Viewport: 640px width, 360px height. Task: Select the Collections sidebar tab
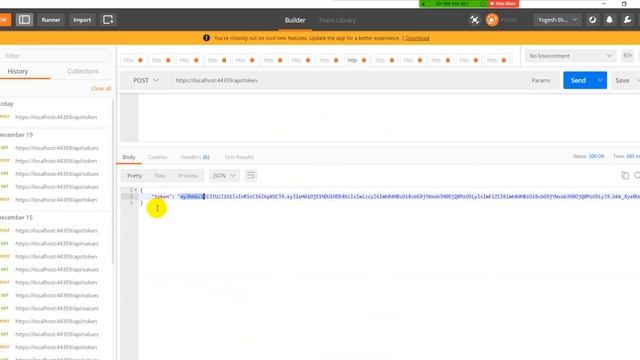(x=83, y=71)
